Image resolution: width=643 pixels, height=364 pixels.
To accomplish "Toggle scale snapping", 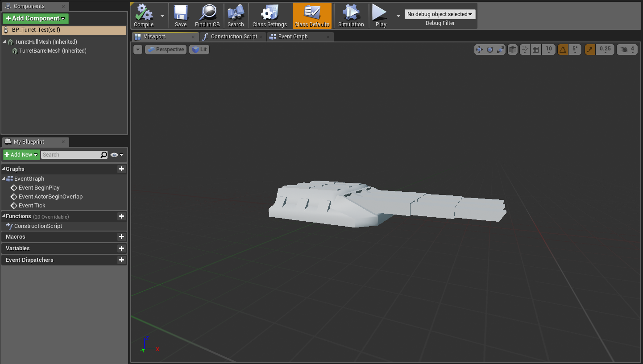I will click(590, 50).
